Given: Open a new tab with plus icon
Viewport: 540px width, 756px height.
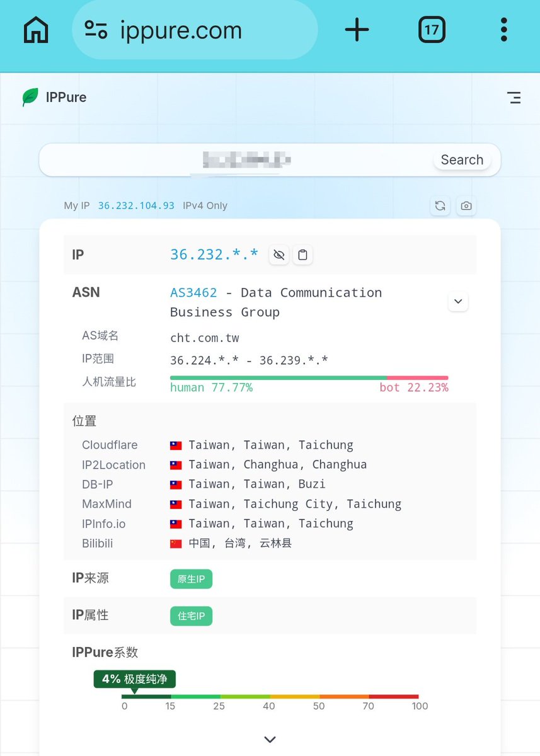Looking at the screenshot, I should pos(357,30).
